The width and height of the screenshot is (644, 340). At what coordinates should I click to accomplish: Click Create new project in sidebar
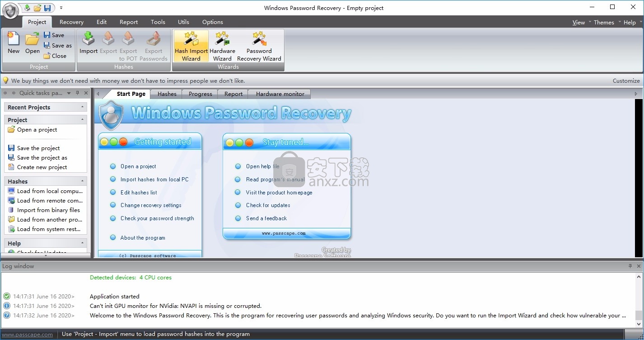(x=37, y=167)
